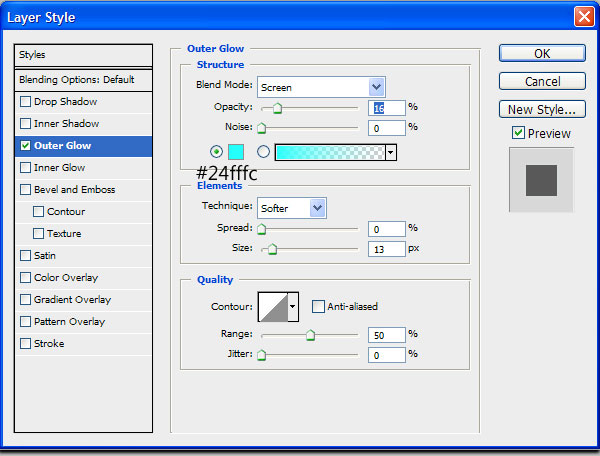
Task: Click the Opacity percentage field
Action: pos(386,108)
